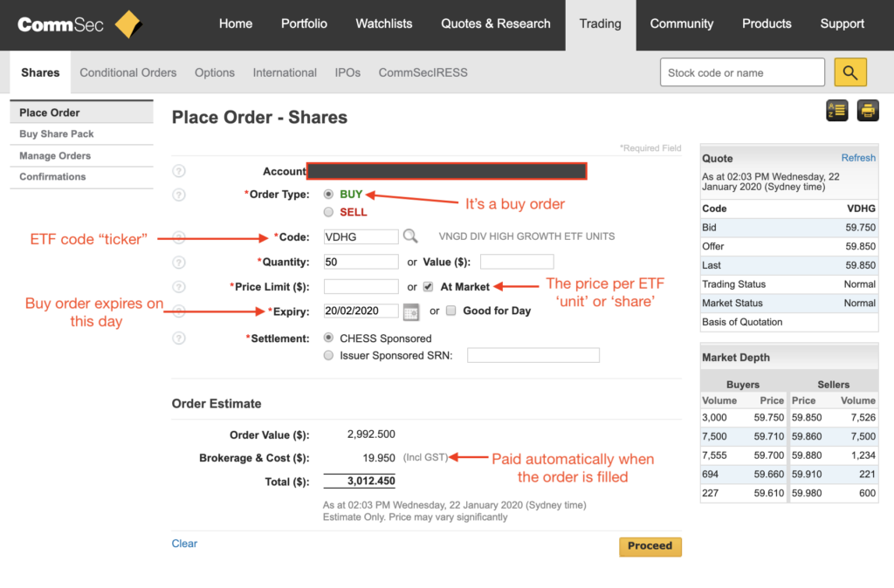Click the CommSec diamond logo
894x588 pixels.
coord(127,24)
